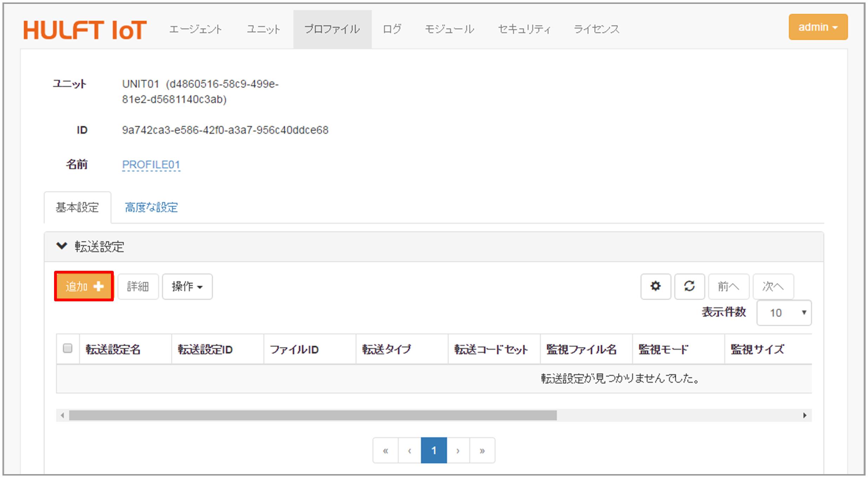The width and height of the screenshot is (868, 478).
Task: Open the エージェント menu item
Action: point(195,29)
